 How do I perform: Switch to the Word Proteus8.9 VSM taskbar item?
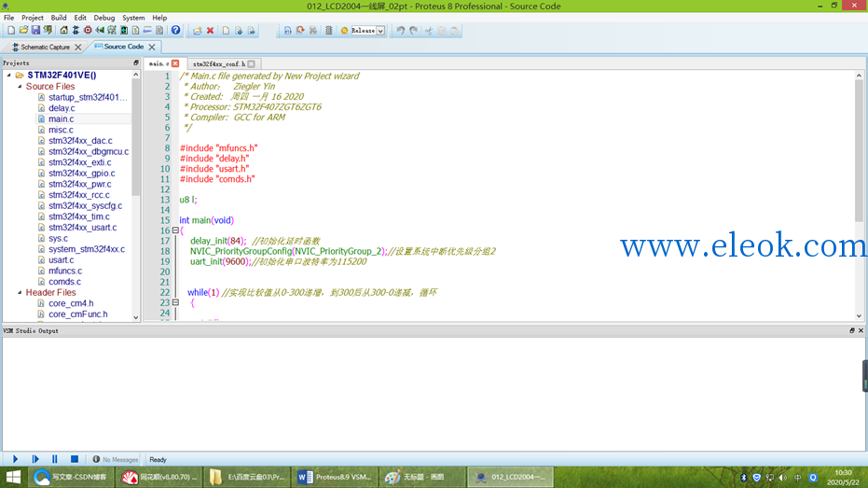point(335,477)
